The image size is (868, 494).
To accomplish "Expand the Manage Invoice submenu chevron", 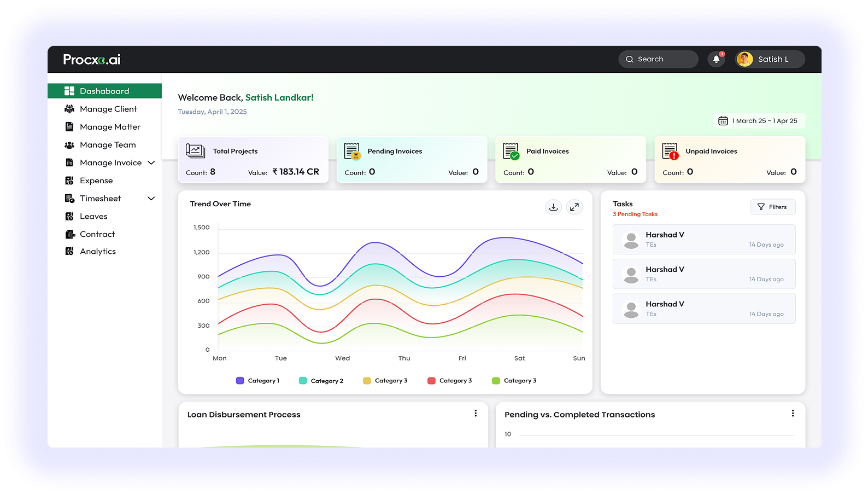I will click(151, 162).
